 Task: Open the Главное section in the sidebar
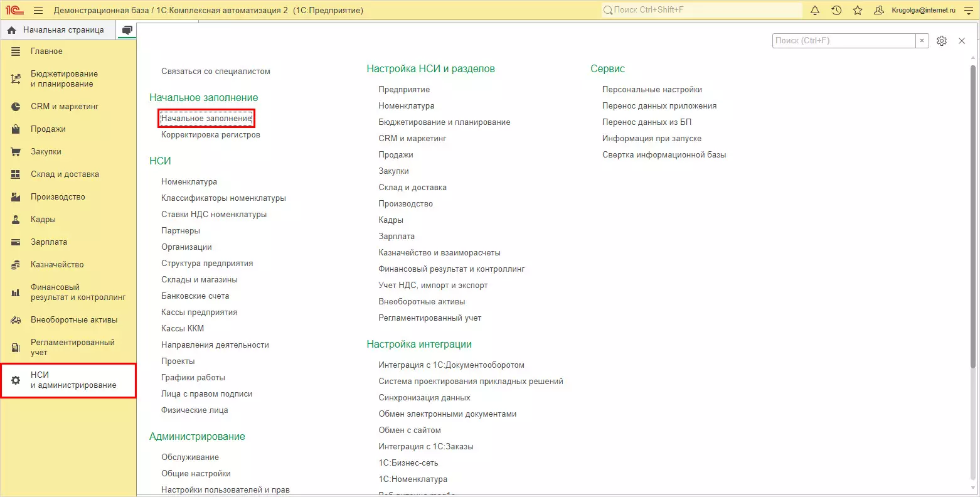tap(68, 51)
